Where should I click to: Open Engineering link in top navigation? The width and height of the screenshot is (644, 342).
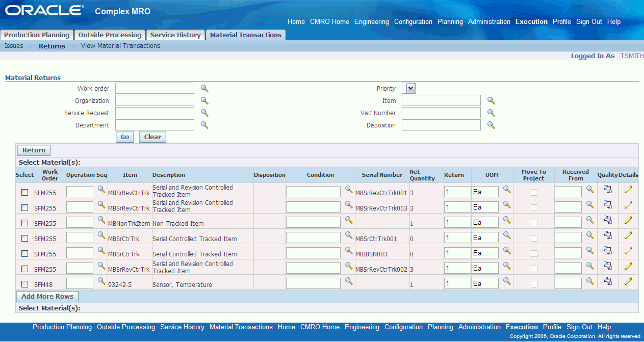(372, 22)
